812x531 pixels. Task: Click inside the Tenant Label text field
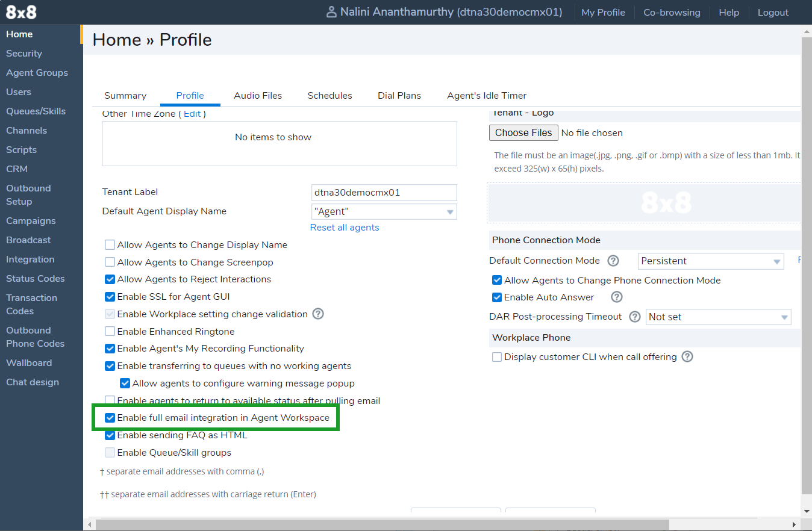(x=384, y=193)
